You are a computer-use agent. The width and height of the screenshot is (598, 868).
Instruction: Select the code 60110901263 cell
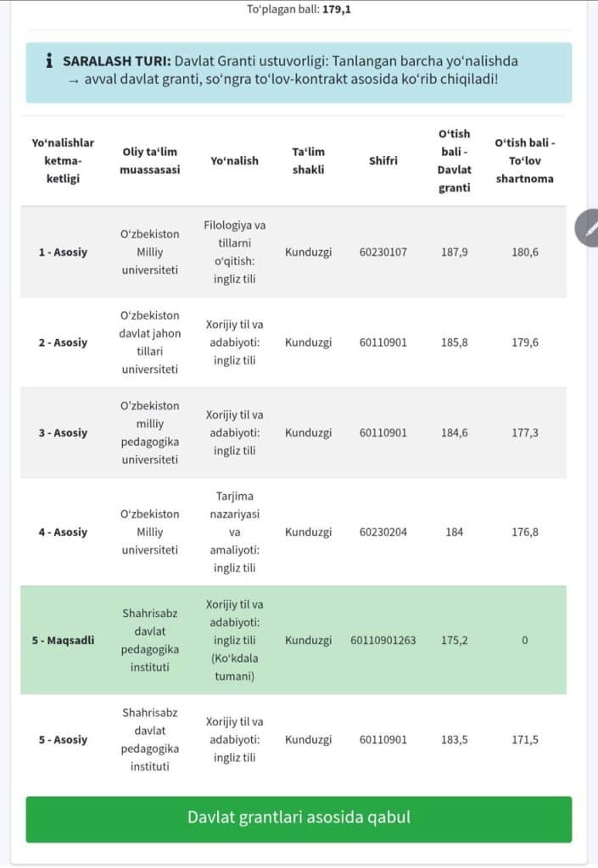pos(383,640)
